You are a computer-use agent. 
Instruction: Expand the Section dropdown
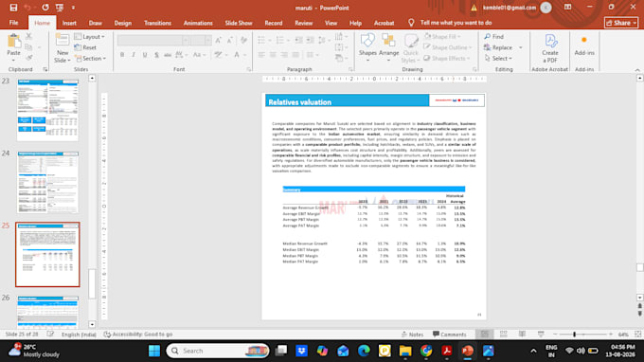[x=90, y=59]
